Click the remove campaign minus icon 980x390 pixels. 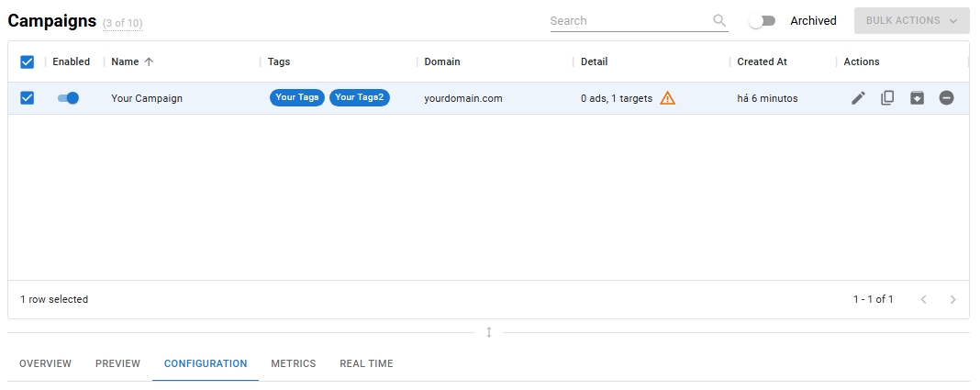coord(946,98)
